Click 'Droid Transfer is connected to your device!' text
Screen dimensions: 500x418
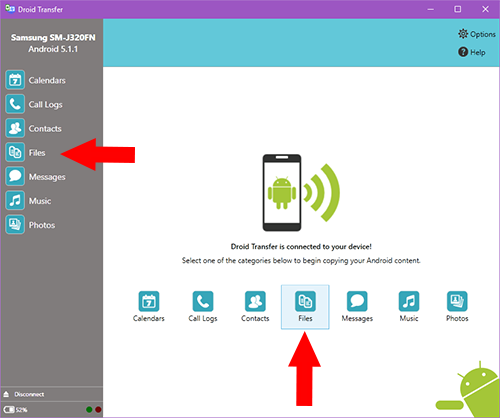tap(301, 247)
